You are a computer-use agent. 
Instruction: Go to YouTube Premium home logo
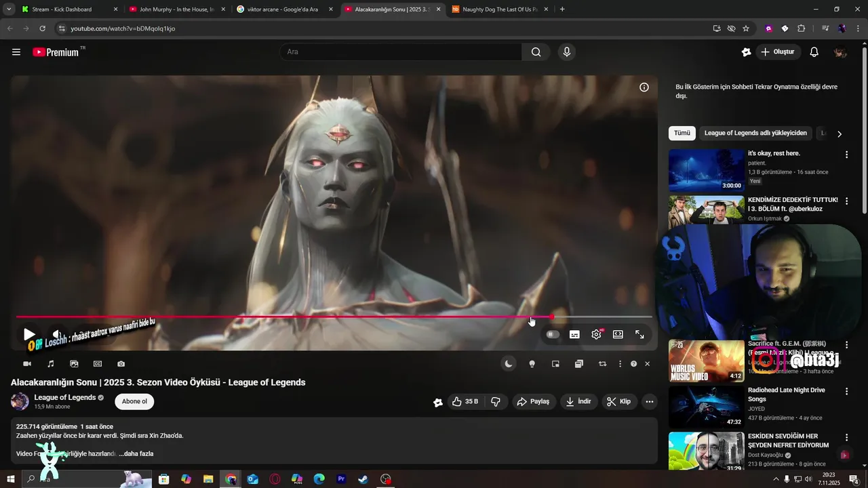pos(56,52)
